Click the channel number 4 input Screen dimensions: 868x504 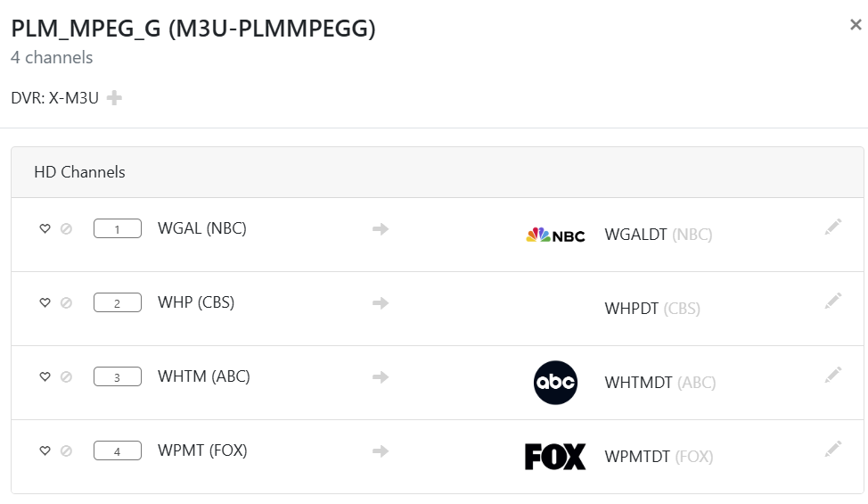(x=118, y=451)
